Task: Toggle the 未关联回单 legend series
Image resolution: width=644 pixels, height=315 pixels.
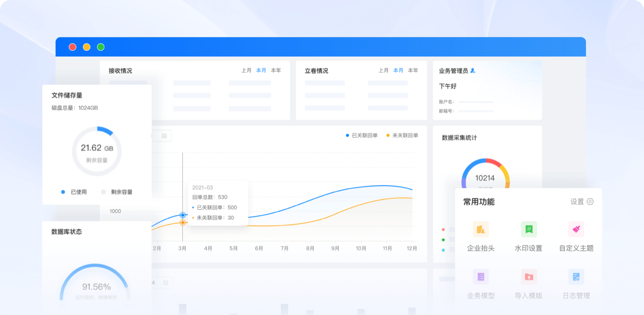Action: click(402, 135)
